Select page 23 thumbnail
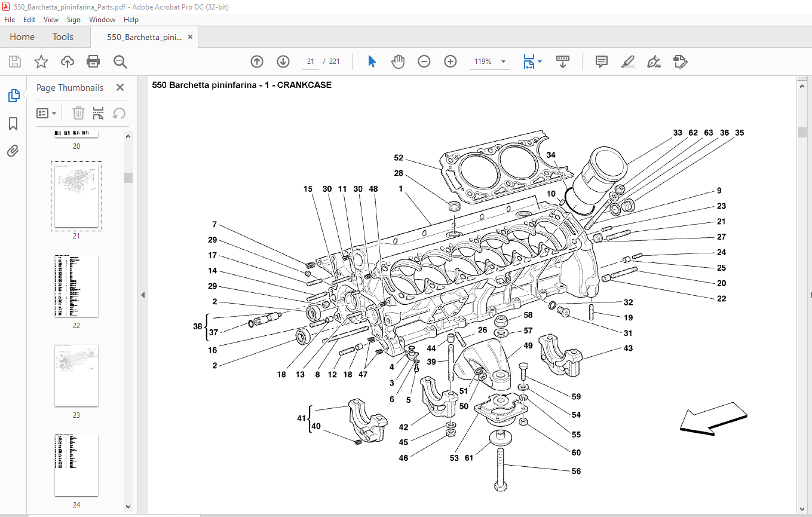Screen dimensions: 812x517 pyautogui.click(x=76, y=376)
